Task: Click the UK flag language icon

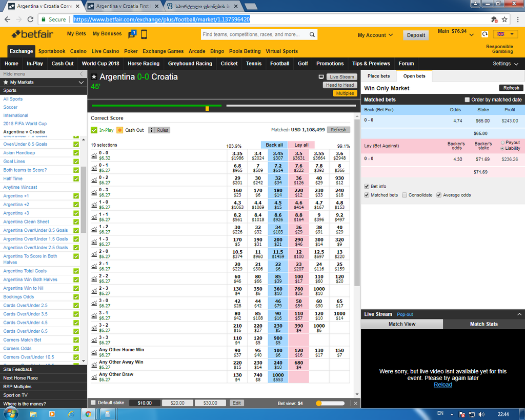Action: tap(501, 34)
